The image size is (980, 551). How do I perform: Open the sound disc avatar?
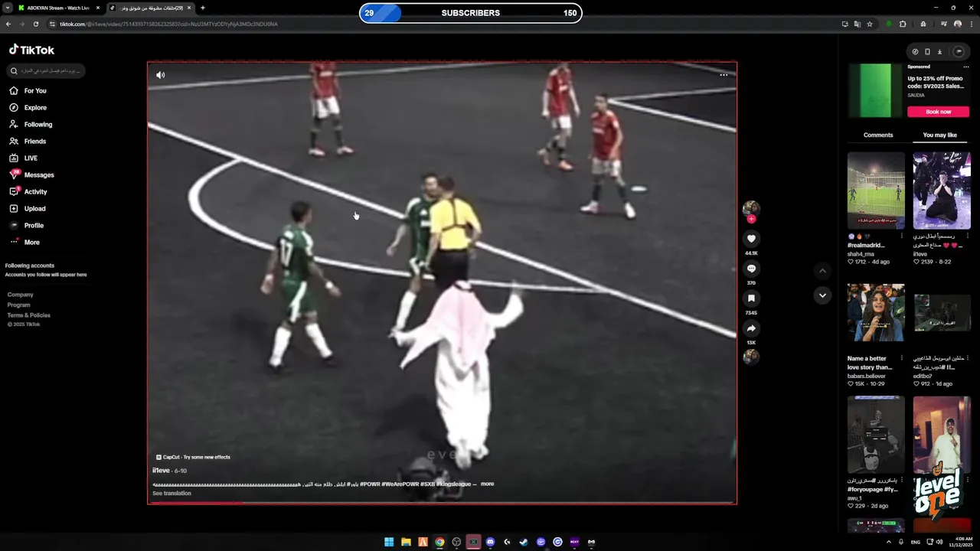[751, 357]
